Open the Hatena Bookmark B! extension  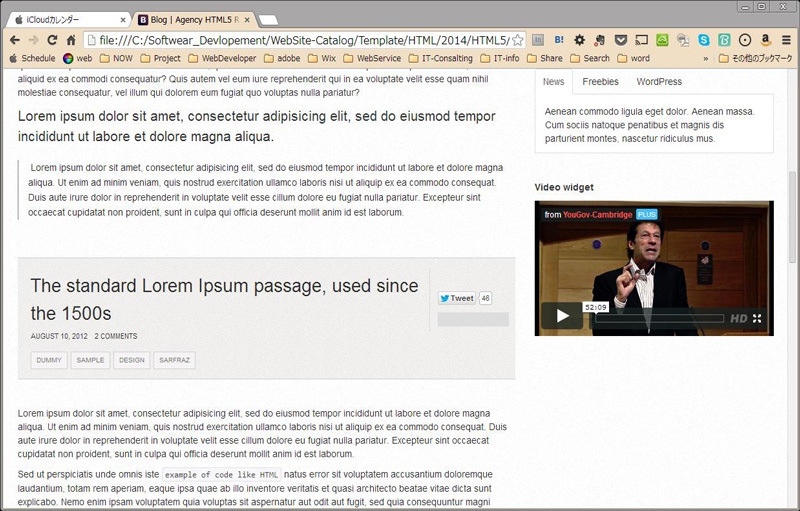559,40
